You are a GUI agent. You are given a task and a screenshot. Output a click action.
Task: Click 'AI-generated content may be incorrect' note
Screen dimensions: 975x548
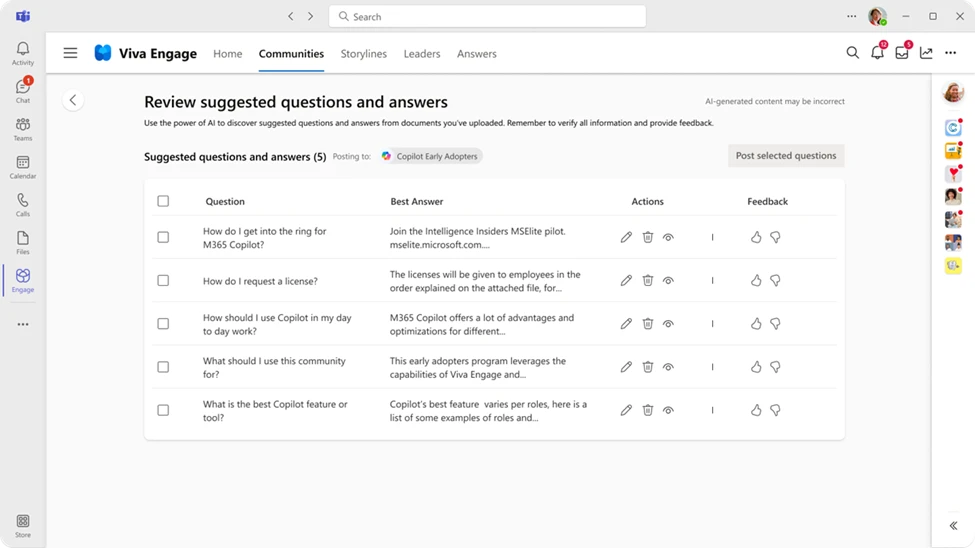pos(775,101)
